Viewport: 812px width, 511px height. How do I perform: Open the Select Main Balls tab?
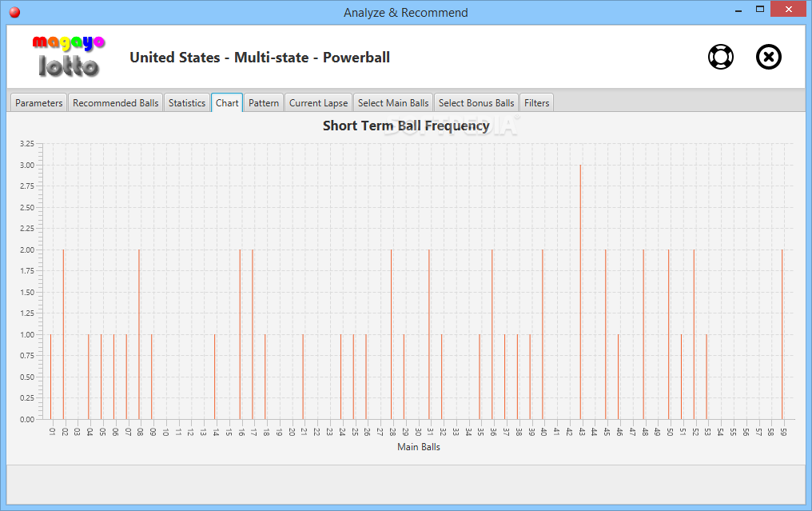pyautogui.click(x=393, y=102)
